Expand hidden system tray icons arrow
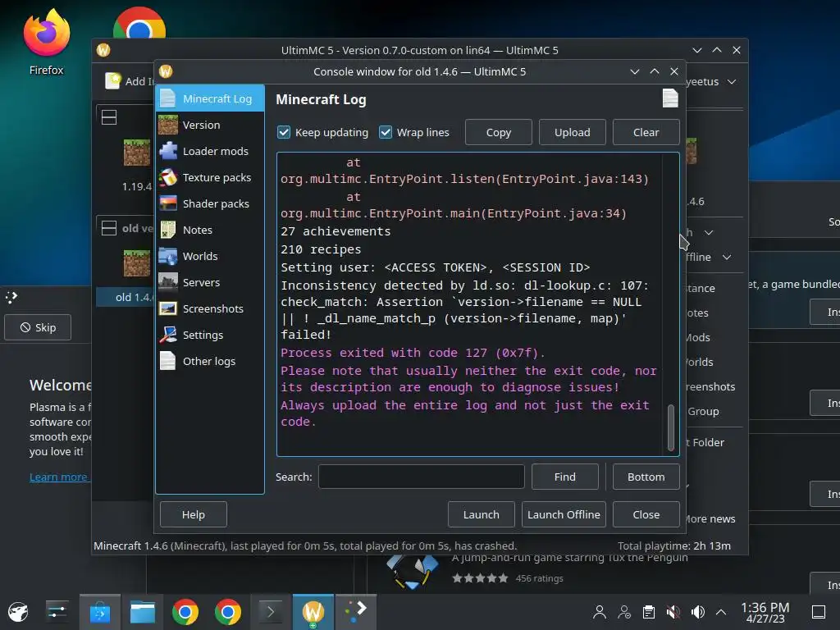The width and height of the screenshot is (840, 630). pos(721,612)
